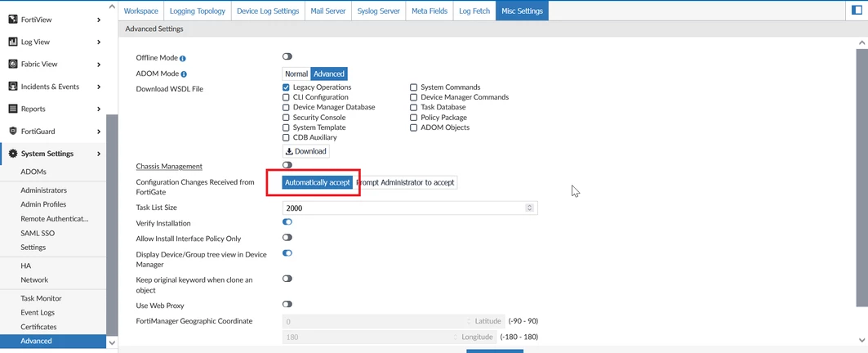Expand the Reports menu chevron
Image resolution: width=868 pixels, height=353 pixels.
click(99, 109)
